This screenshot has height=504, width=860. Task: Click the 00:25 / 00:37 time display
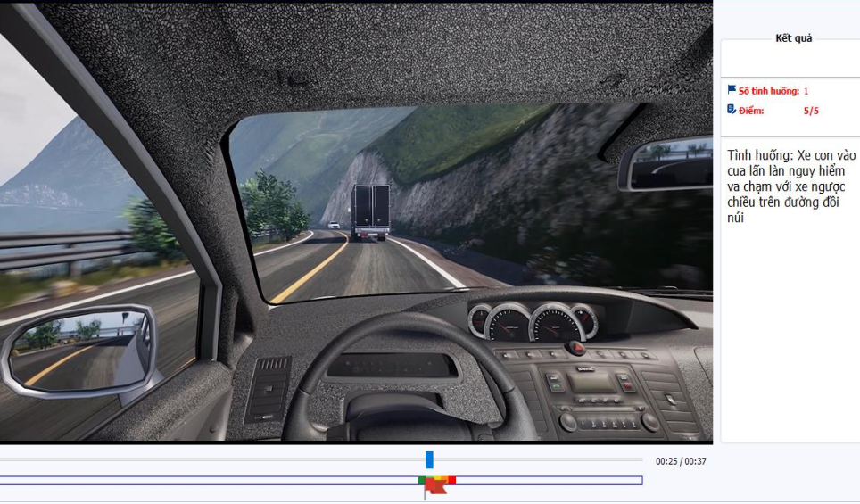point(681,461)
